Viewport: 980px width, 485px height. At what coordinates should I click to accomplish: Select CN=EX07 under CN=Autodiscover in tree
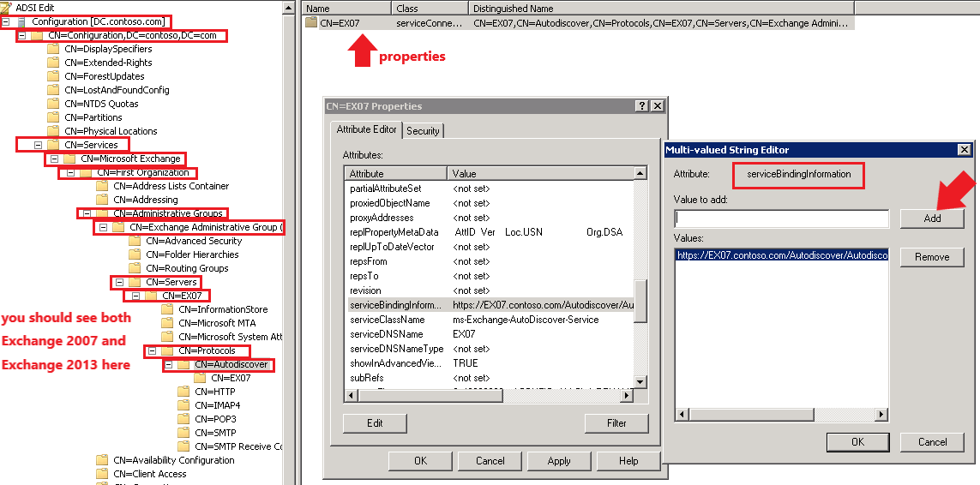231,378
